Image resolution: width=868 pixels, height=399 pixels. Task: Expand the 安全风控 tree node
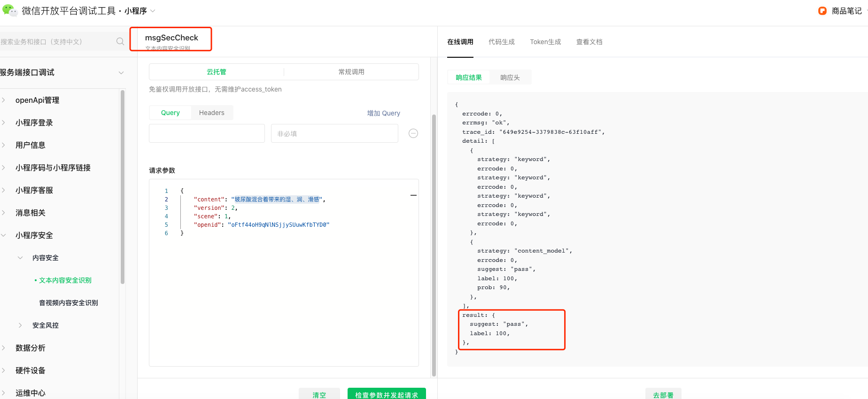tap(20, 325)
